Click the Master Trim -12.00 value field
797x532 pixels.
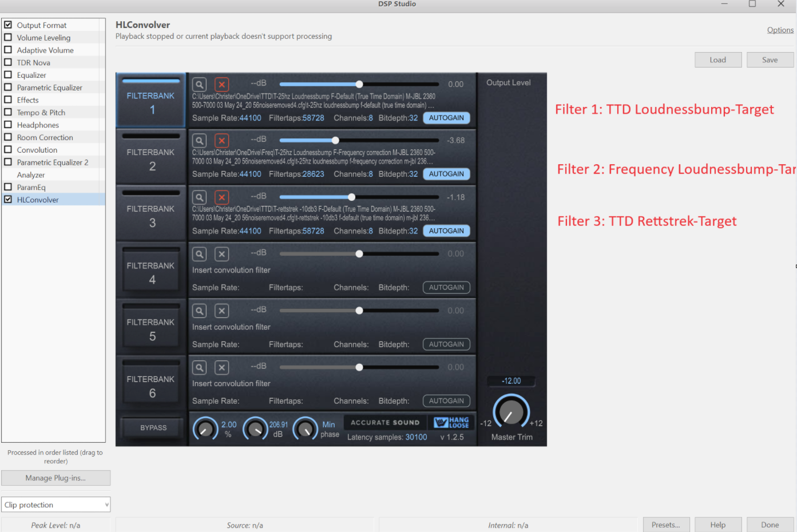point(511,381)
